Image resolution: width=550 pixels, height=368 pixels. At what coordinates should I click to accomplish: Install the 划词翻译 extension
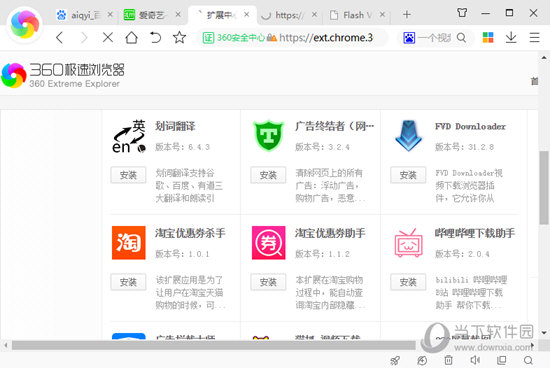(128, 175)
